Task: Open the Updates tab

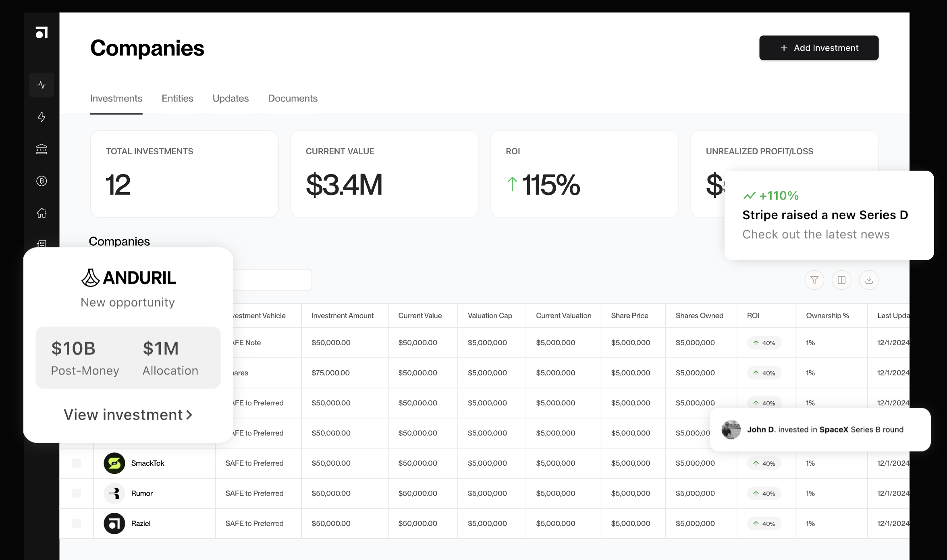Action: point(231,99)
